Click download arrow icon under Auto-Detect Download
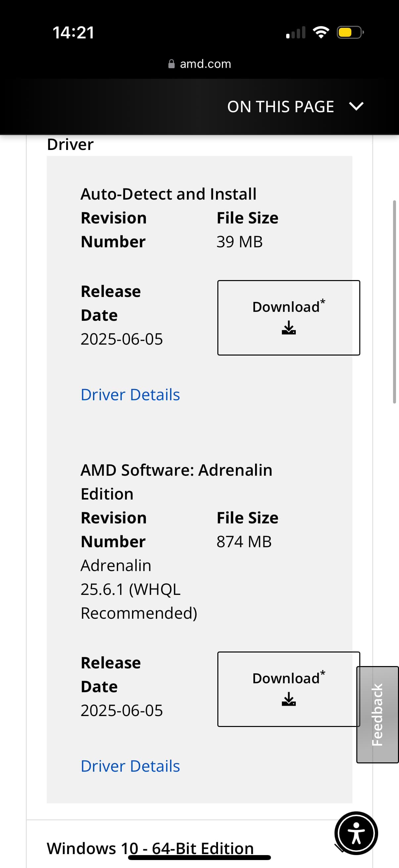Screen dimensions: 399x868 [x=288, y=327]
